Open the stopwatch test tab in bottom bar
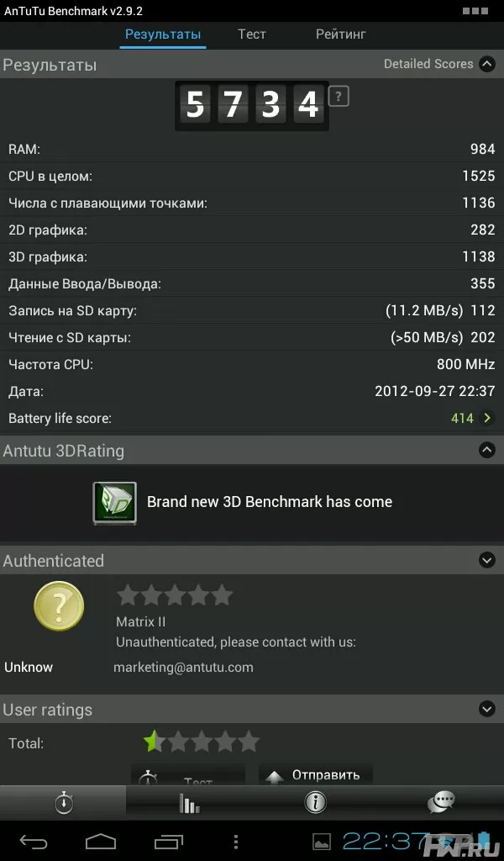The image size is (504, 861). 64,803
